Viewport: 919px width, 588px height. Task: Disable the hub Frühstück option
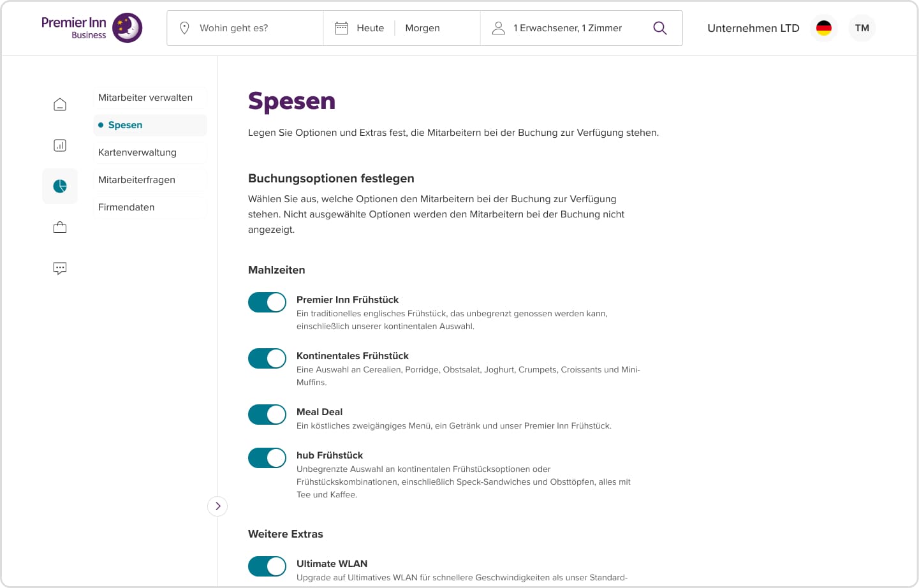[x=267, y=458]
